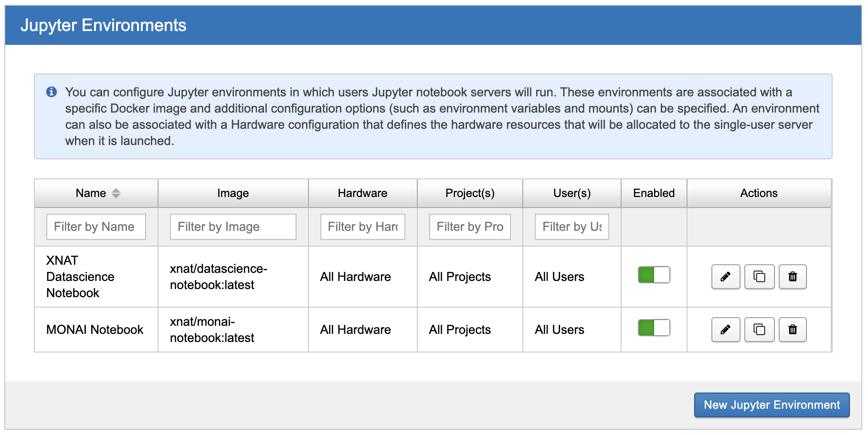Delete the XNAT Datascience Notebook environment
The image size is (868, 435).
click(x=792, y=277)
